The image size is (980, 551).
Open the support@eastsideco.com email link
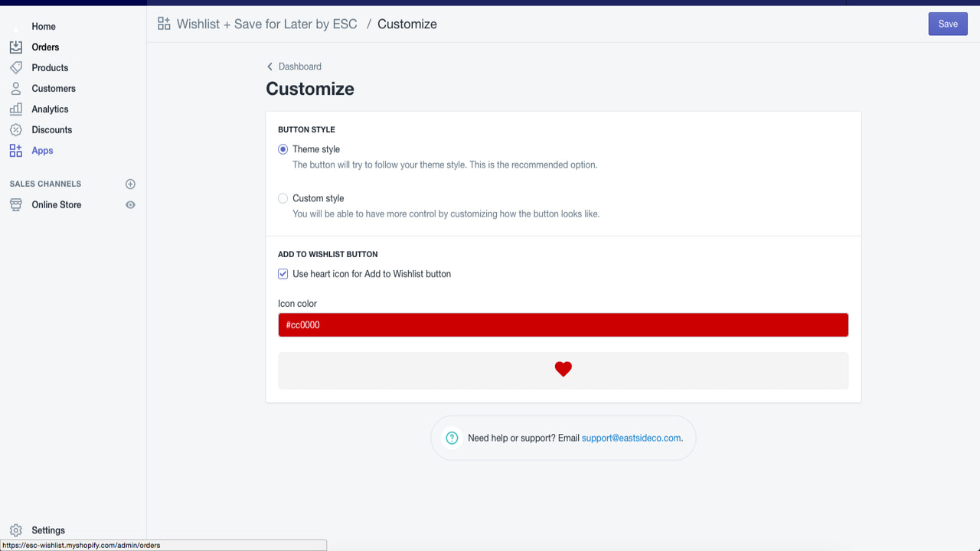(x=631, y=438)
